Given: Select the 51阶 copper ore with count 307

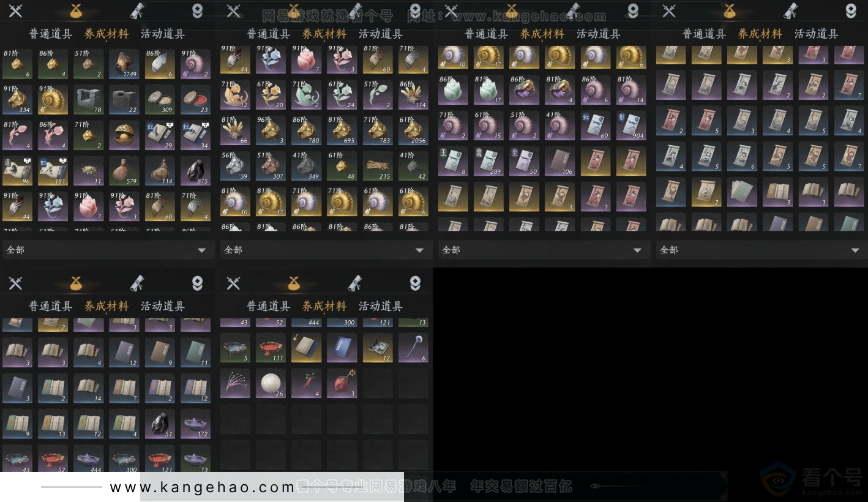Looking at the screenshot, I should click(271, 166).
